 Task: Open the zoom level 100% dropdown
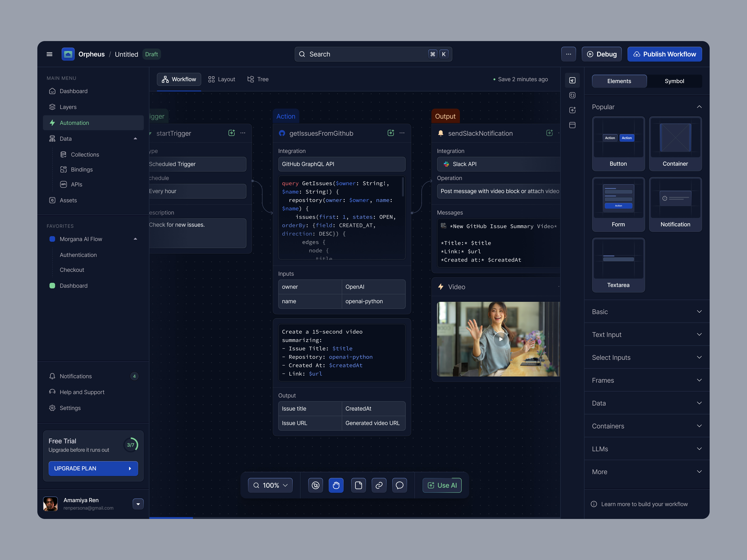pyautogui.click(x=270, y=485)
